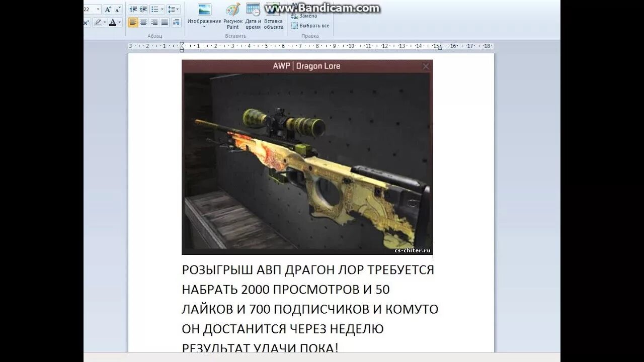644x362 pixels.
Task: Increase paragraph indent
Action: [143, 10]
